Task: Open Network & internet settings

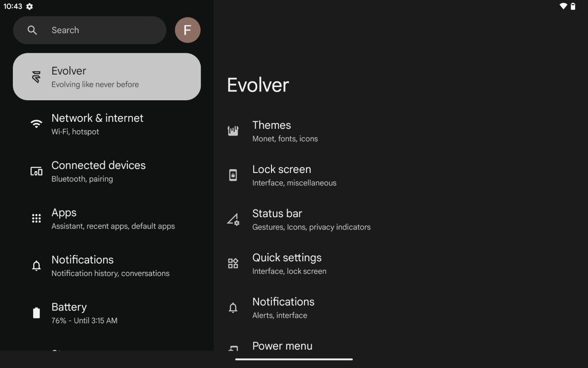Action: (107, 124)
